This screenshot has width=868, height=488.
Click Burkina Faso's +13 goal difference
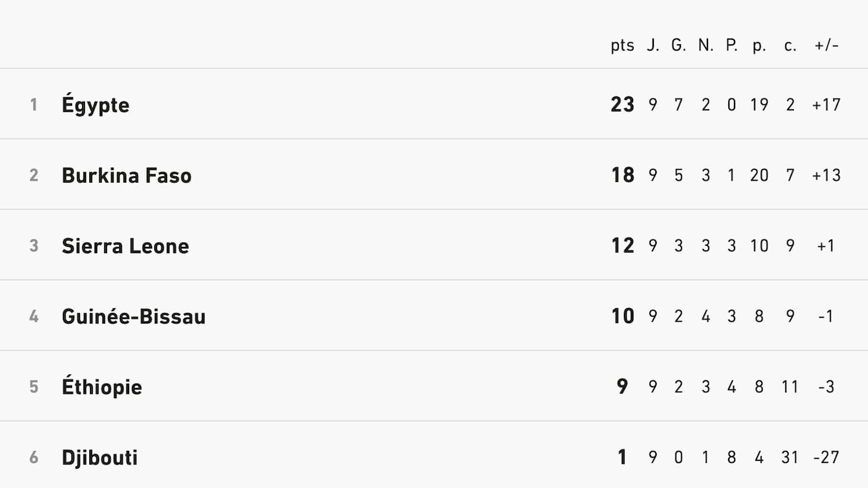click(827, 176)
